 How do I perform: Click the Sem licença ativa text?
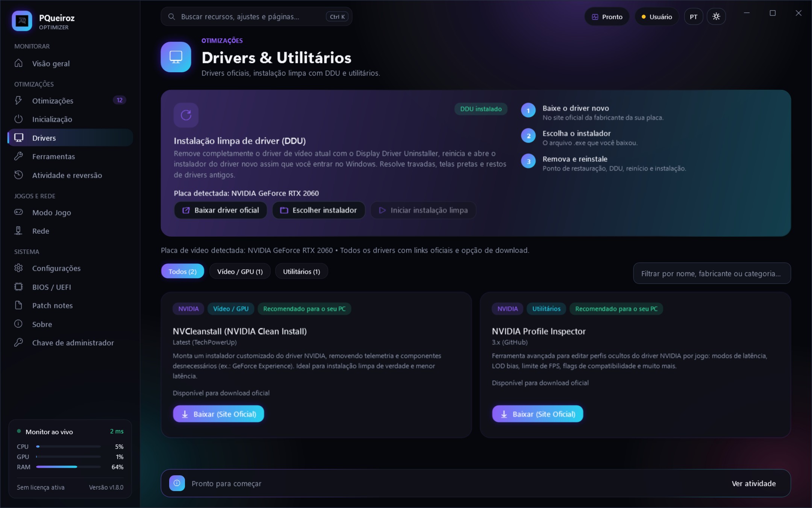coord(41,487)
